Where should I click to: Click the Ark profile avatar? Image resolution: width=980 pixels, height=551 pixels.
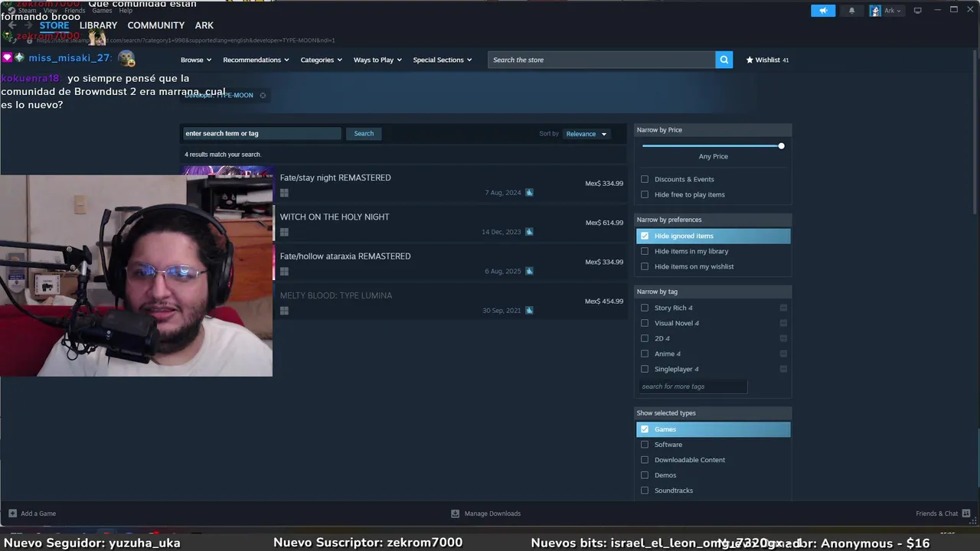(x=875, y=11)
